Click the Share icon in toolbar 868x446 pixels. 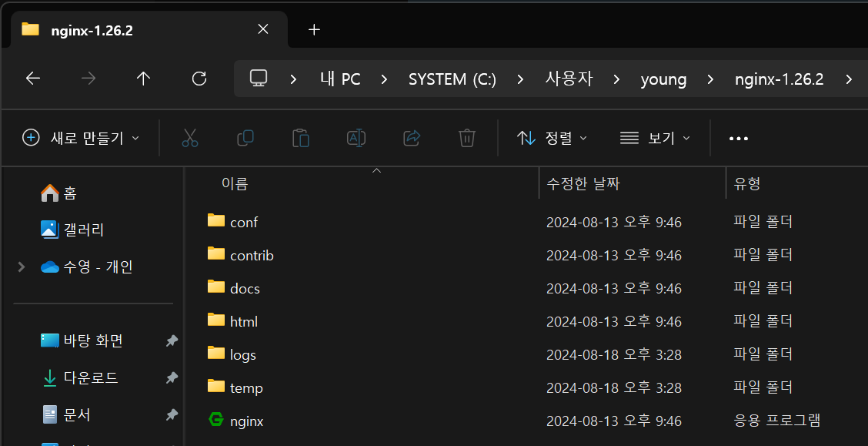412,138
